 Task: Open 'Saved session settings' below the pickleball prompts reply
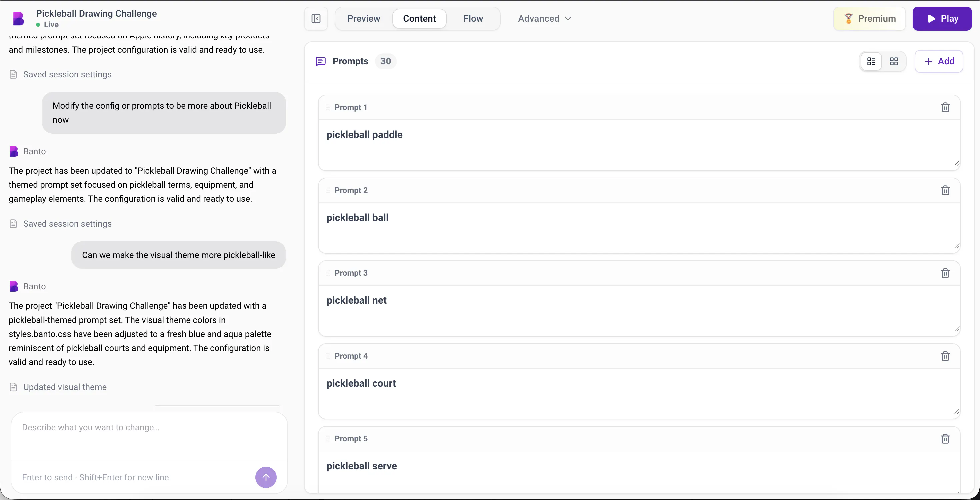60,224
